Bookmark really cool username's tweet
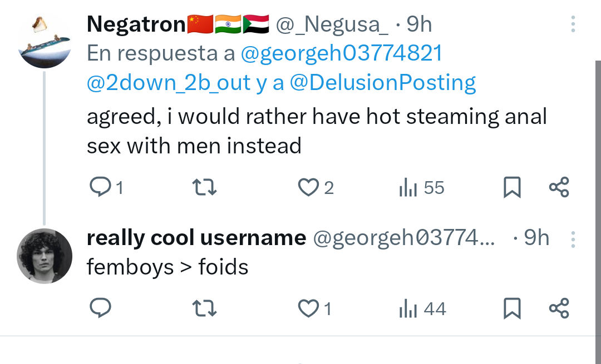 512,308
